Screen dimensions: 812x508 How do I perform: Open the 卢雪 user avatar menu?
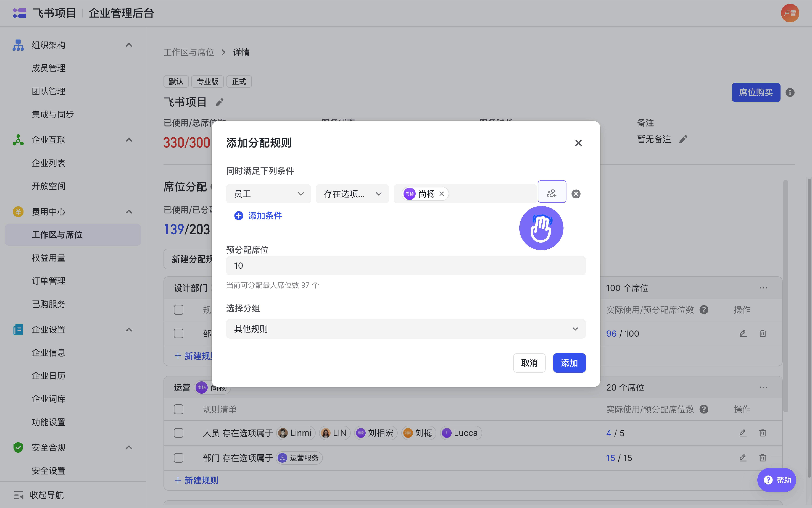coord(790,13)
